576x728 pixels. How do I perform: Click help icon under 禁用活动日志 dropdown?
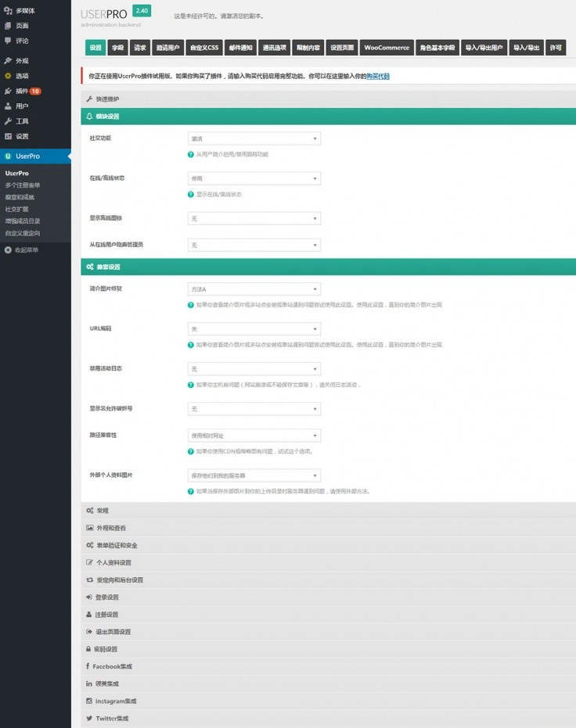(190, 385)
